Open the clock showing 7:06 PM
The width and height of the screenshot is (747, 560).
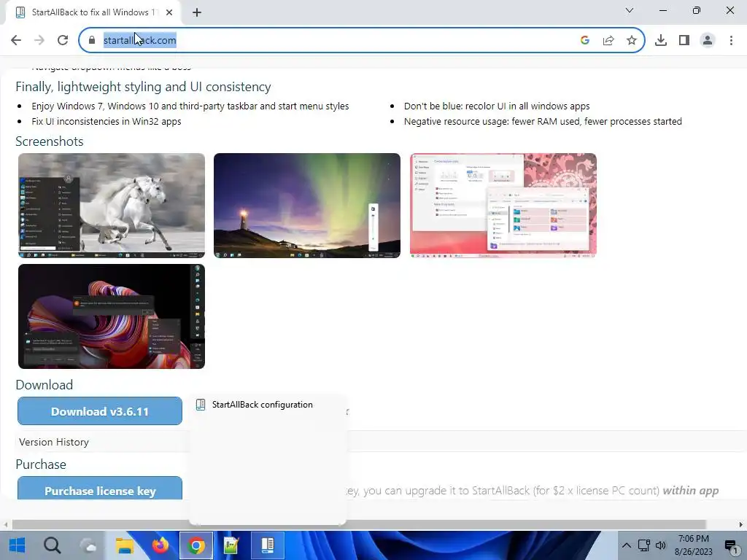pyautogui.click(x=694, y=545)
